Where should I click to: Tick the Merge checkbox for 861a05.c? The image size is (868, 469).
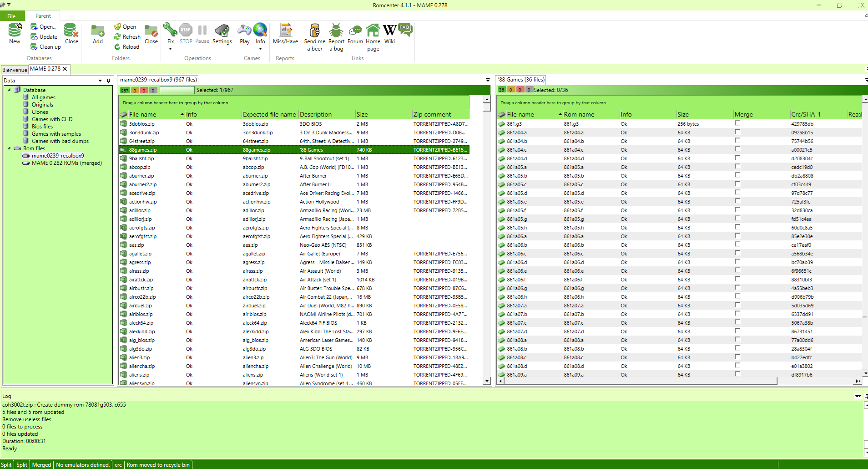737,184
